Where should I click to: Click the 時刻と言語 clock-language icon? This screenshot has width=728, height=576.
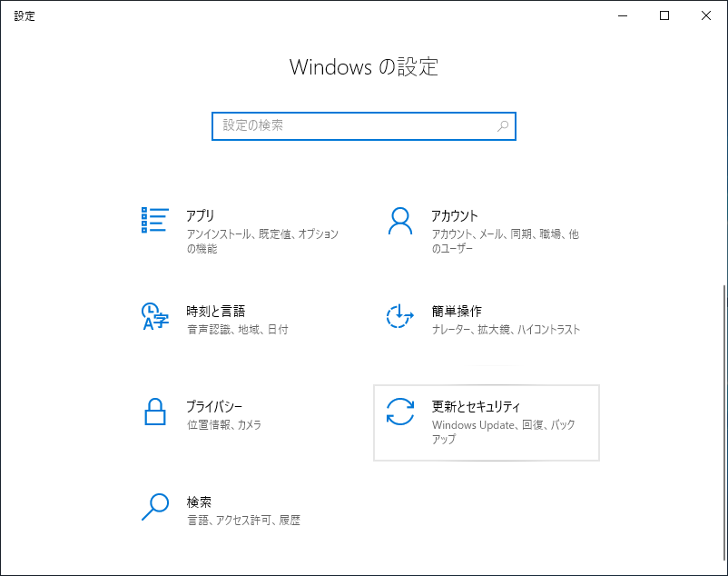[x=154, y=316]
